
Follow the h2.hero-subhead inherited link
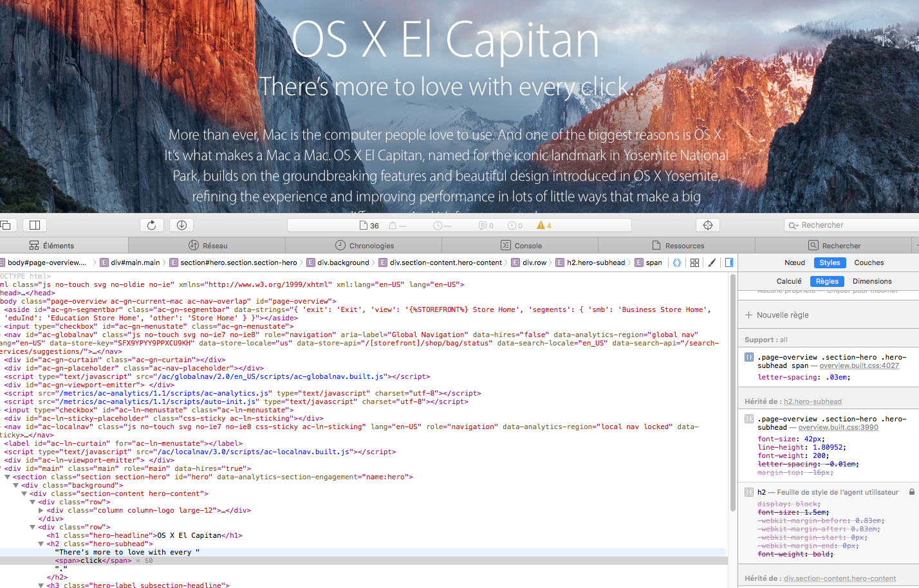point(813,401)
